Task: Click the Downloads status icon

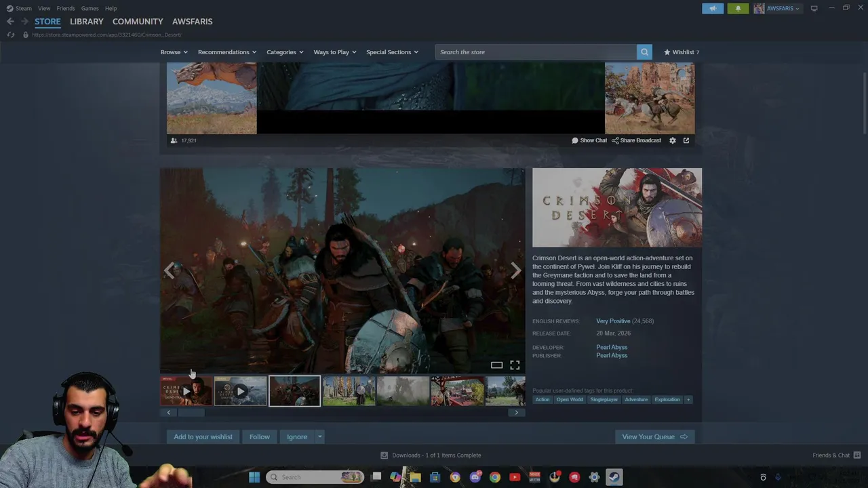Action: tap(384, 455)
